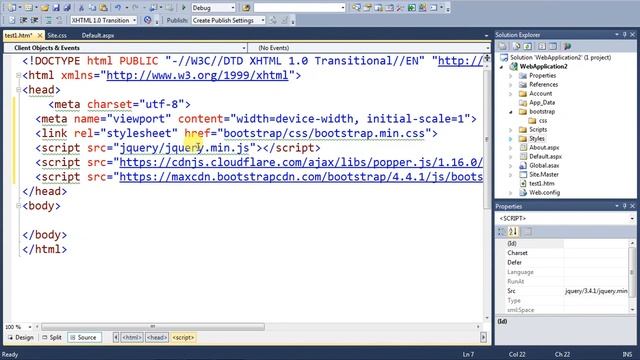Open the Create Publish Settings dropdown
Viewport: 640px width, 360px height.
coord(262,20)
